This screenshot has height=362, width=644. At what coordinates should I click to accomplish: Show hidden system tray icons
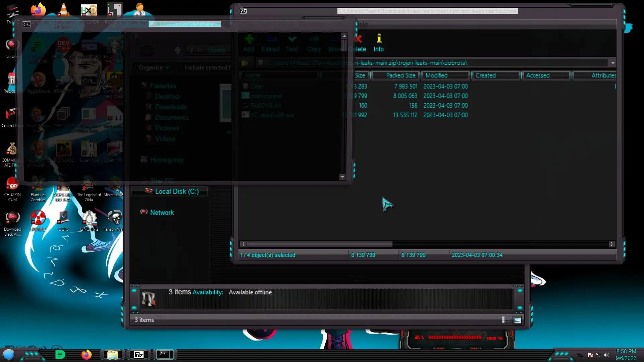580,355
